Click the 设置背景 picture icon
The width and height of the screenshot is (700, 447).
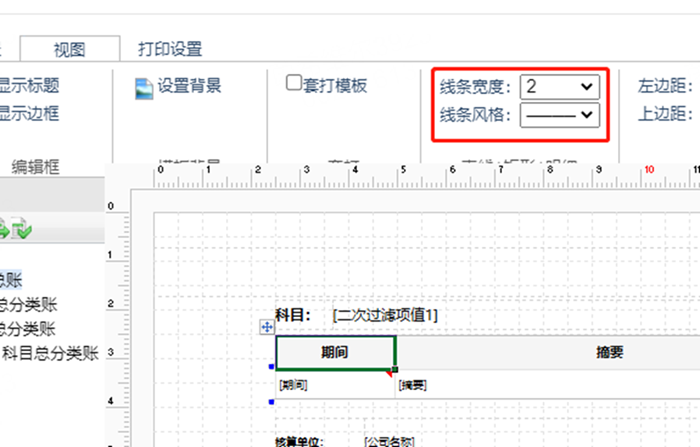tap(144, 88)
